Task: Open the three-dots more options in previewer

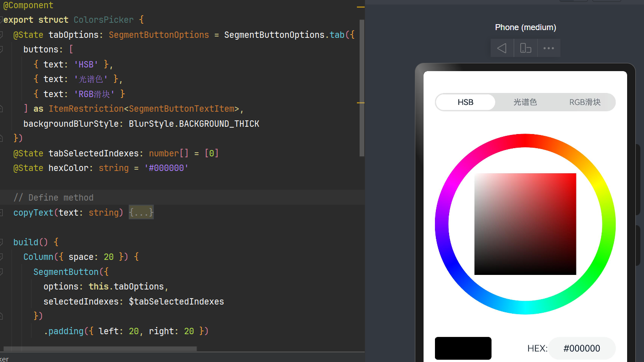Action: (549, 48)
